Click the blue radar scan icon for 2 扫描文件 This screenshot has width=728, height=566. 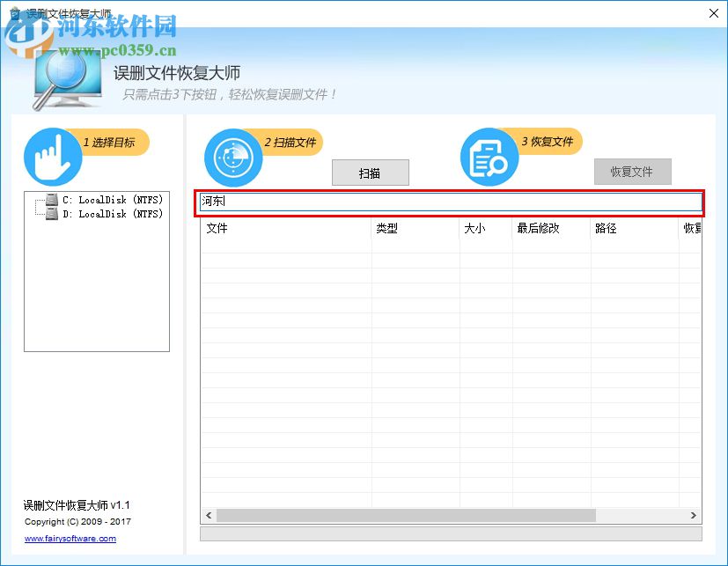point(232,157)
